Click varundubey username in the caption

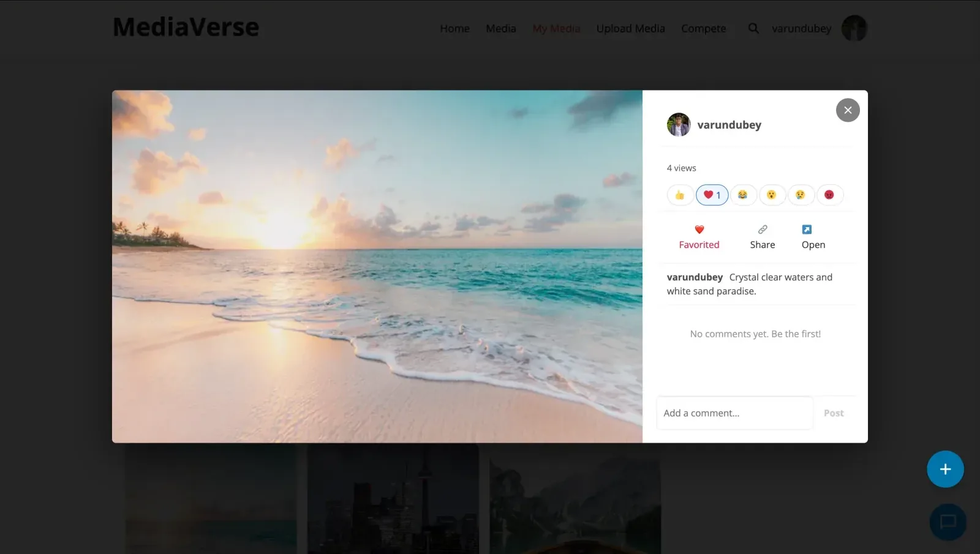click(695, 277)
